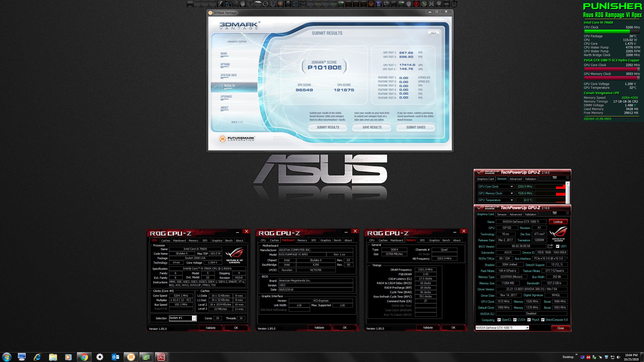Click the GPU-Z sensors scrollbar up arrow
Viewport: 644px width, 362px height.
(x=568, y=184)
